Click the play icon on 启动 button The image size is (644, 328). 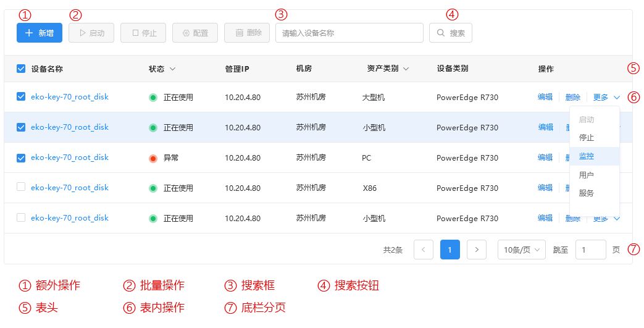[x=83, y=33]
